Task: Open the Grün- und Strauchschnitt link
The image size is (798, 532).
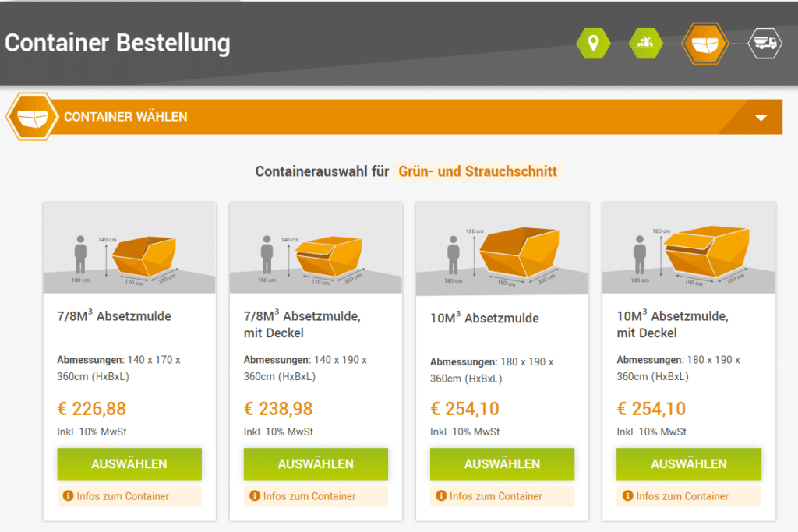Action: (478, 171)
